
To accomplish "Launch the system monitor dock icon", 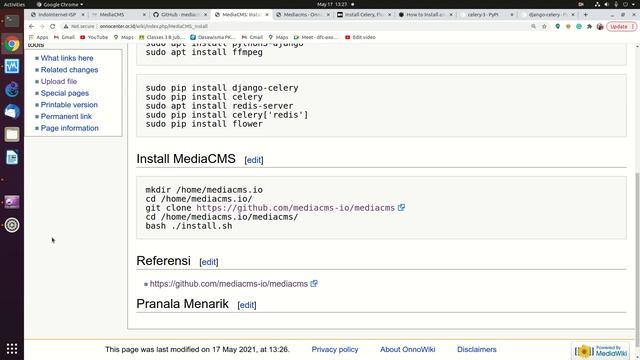I will 12,66.
